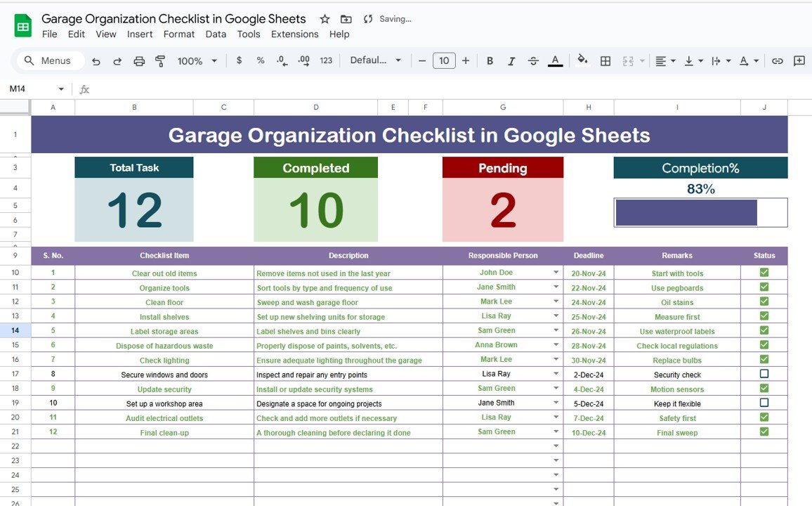The height and width of the screenshot is (506, 812).
Task: Open the Menus search box
Action: coord(51,60)
